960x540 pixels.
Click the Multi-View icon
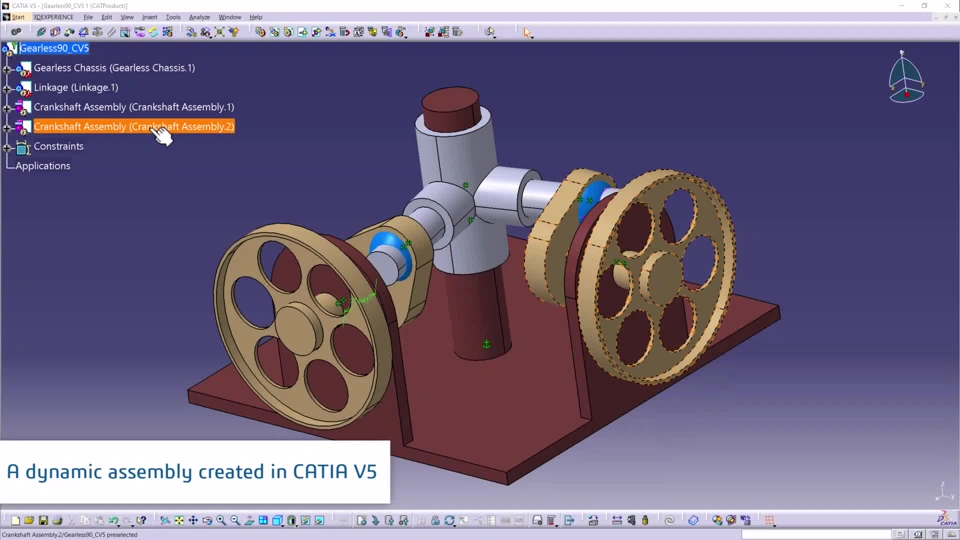(263, 520)
